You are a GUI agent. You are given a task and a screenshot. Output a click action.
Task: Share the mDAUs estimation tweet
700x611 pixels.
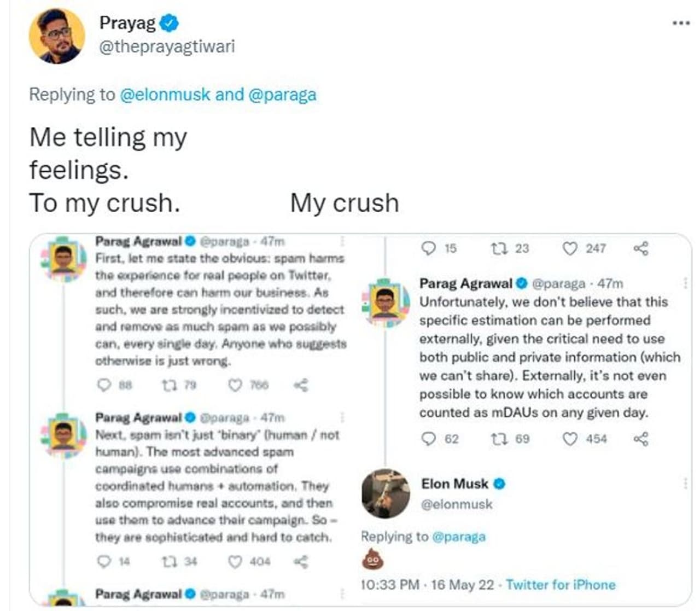tap(641, 439)
